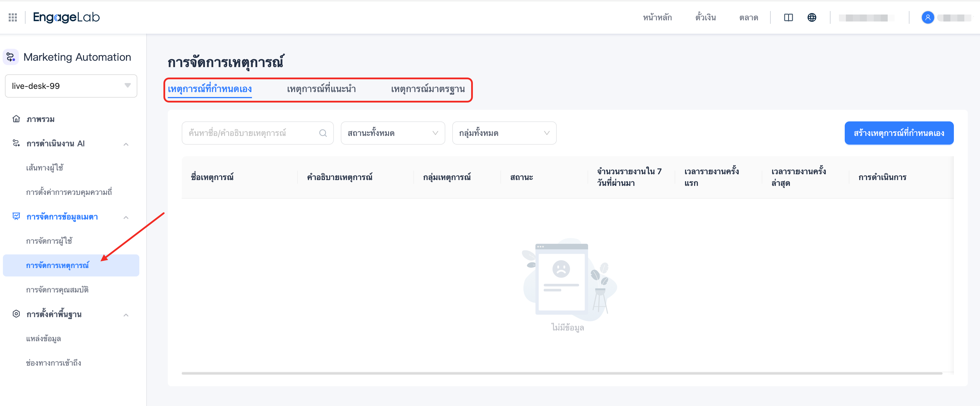Click the user avatar icon

click(927, 17)
